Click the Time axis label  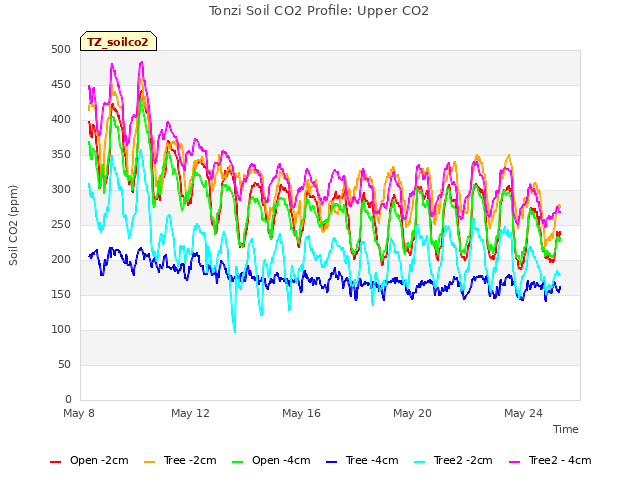566,429
